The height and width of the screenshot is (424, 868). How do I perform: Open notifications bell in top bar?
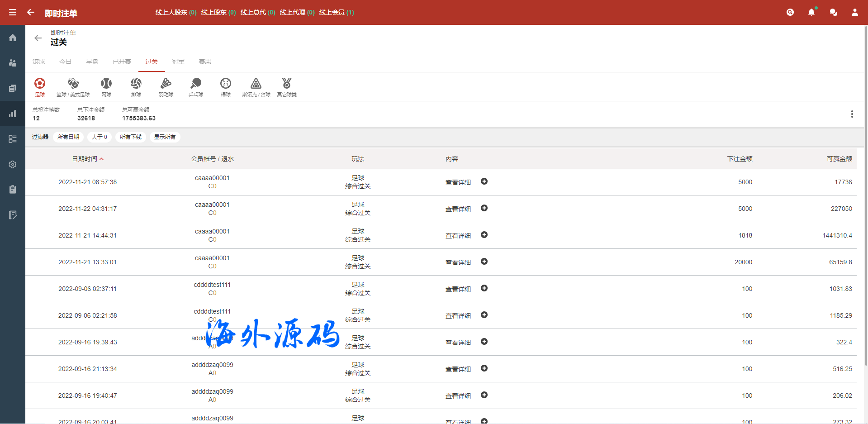811,12
